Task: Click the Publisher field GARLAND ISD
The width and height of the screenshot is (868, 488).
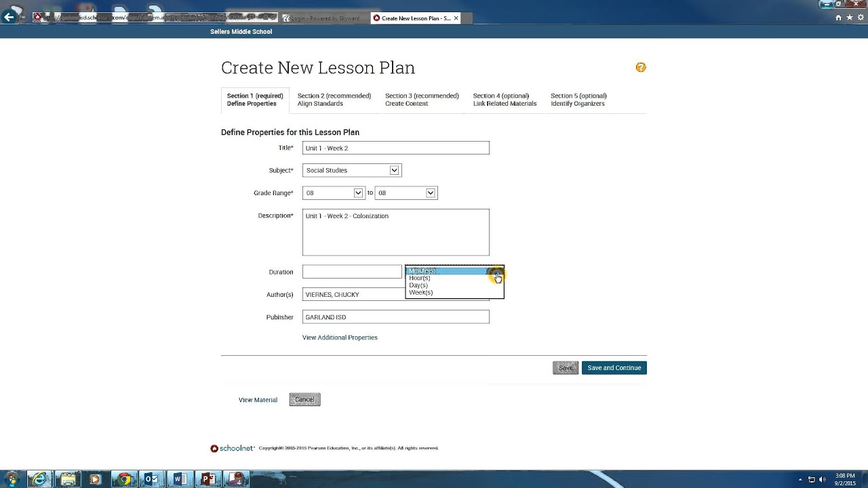Action: 396,317
